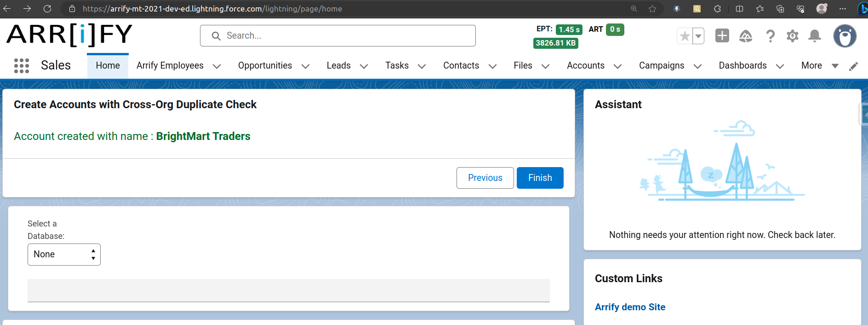868x325 pixels.
Task: Edit navigation bar with pencil icon
Action: [x=853, y=66]
